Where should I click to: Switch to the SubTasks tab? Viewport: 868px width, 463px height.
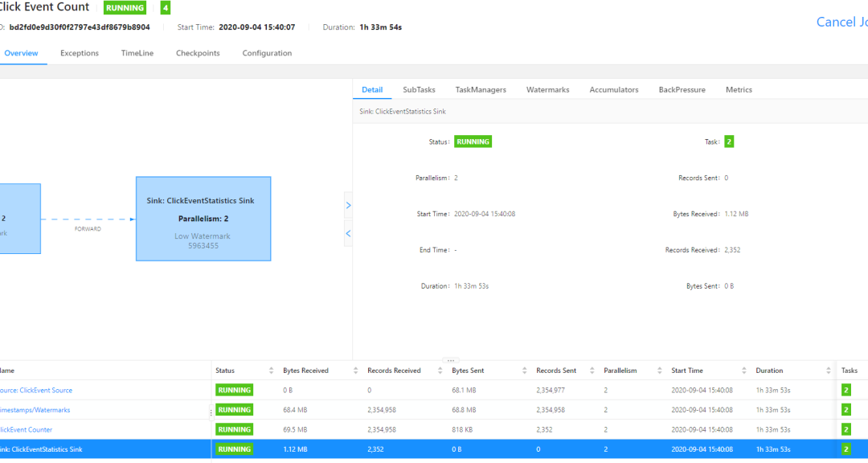click(419, 90)
